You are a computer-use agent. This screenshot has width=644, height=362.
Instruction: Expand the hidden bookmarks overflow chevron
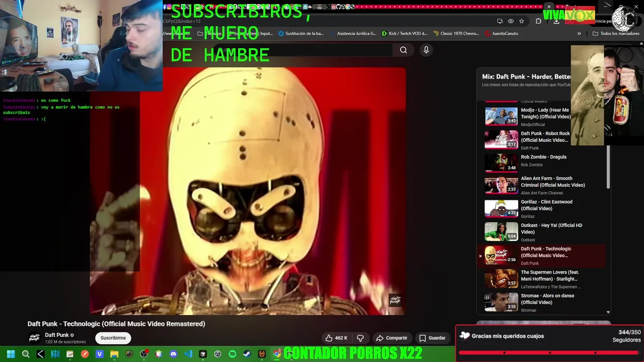pyautogui.click(x=579, y=34)
